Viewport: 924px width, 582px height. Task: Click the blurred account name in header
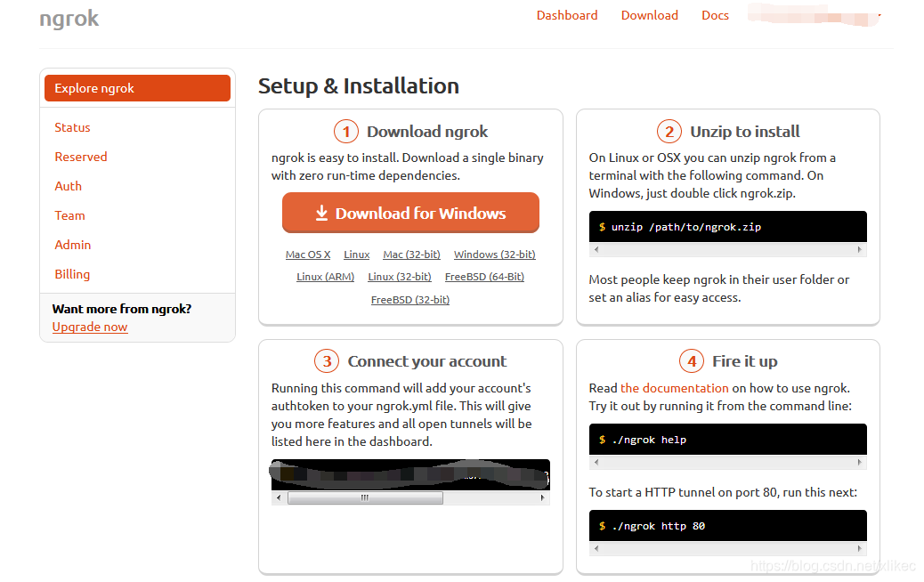[814, 15]
